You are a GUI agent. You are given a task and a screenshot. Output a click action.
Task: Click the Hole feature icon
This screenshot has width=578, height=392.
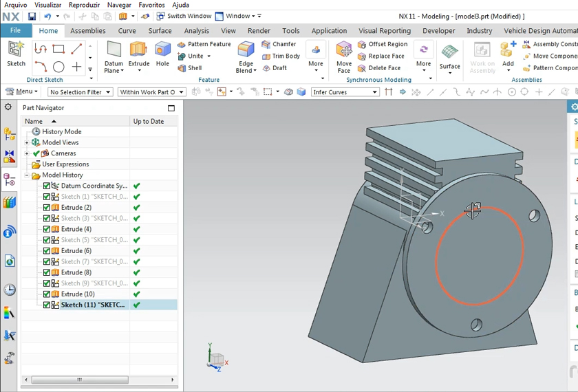pos(162,52)
